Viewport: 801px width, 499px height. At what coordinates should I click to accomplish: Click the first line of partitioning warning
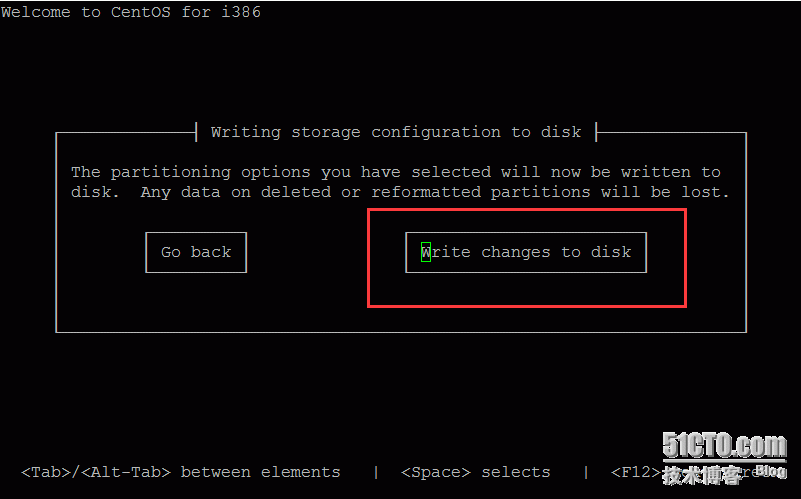(x=396, y=172)
